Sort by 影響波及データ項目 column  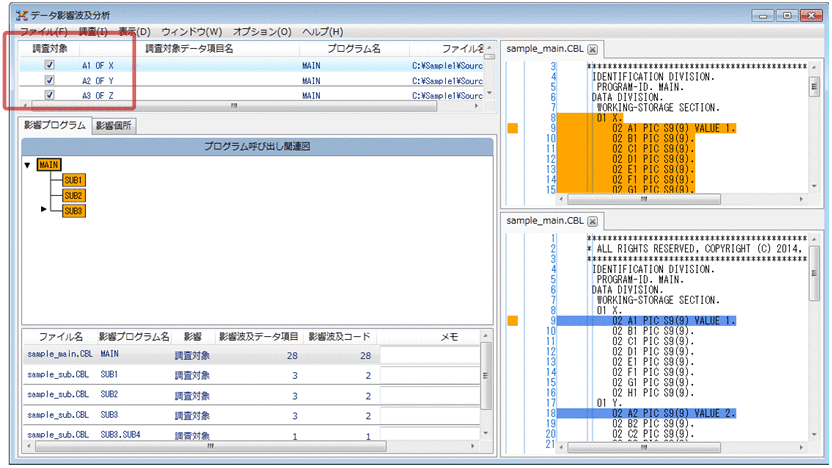coord(258,337)
